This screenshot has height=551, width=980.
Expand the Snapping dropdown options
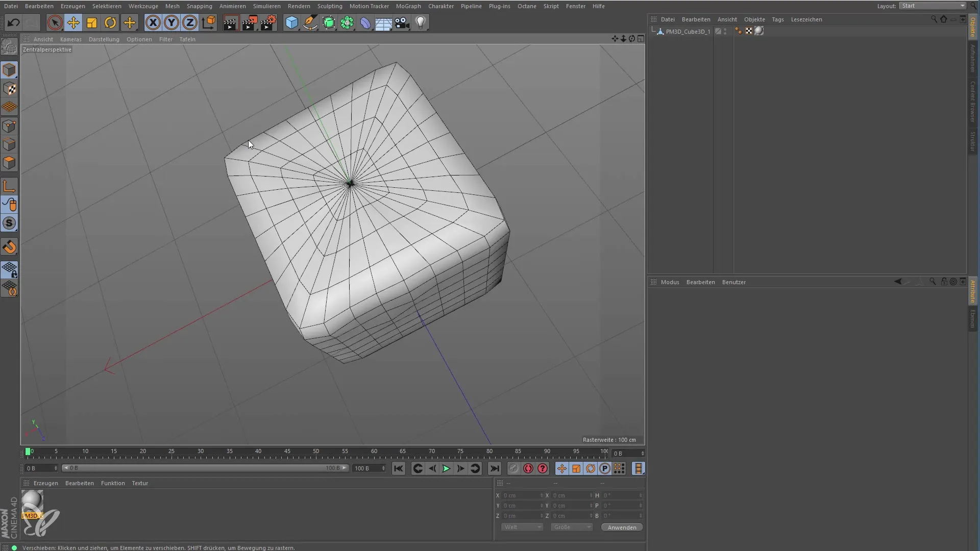(x=199, y=6)
